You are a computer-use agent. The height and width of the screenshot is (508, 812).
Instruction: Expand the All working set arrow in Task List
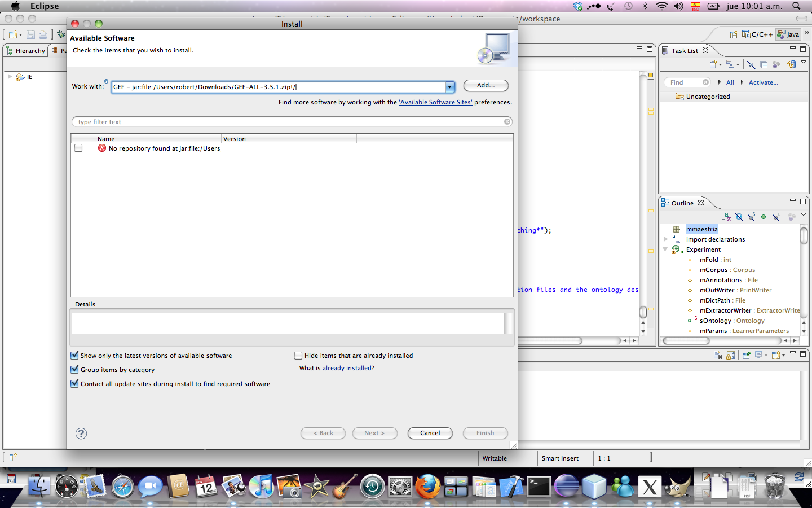(x=720, y=82)
